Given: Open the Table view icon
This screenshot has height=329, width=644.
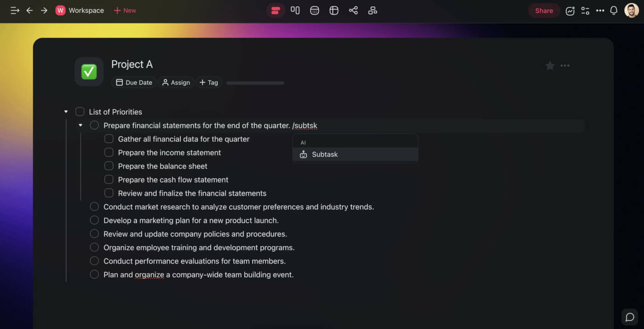Looking at the screenshot, I should 334,10.
